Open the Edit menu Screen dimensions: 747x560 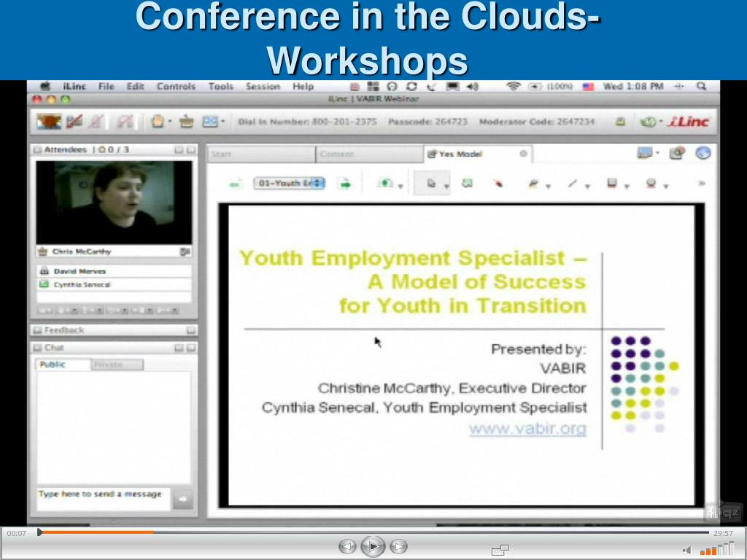point(135,86)
